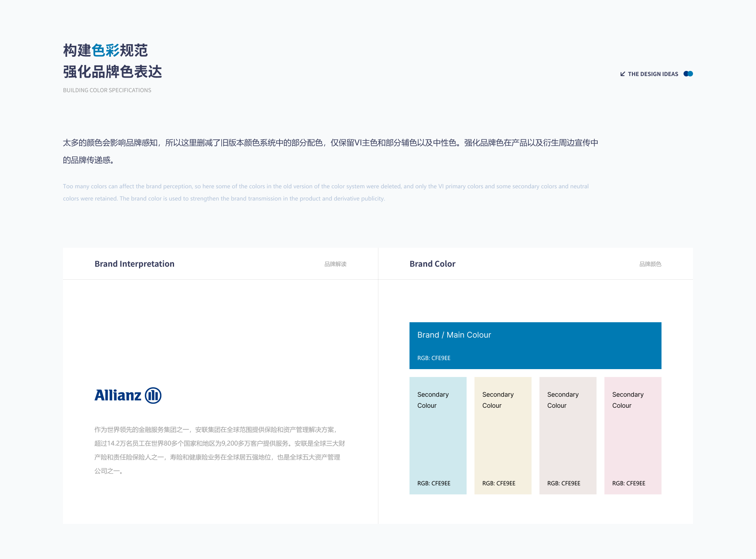The image size is (756, 559).
Task: Click RGB code in pink swatch
Action: [628, 483]
